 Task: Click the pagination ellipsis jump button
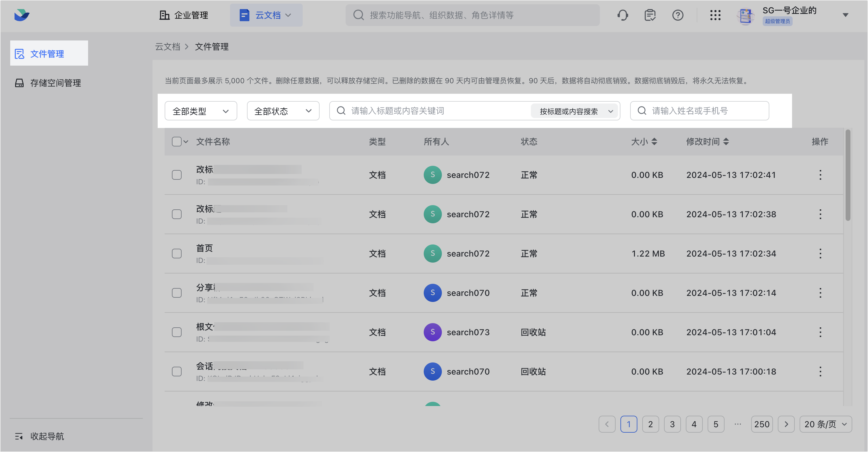[x=738, y=424]
